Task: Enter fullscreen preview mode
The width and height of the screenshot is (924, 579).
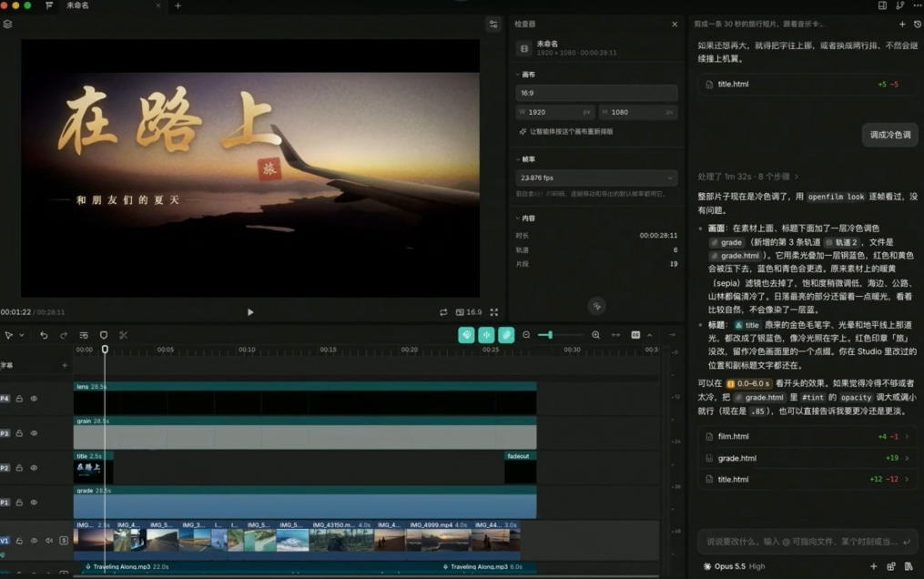Action: click(x=494, y=312)
